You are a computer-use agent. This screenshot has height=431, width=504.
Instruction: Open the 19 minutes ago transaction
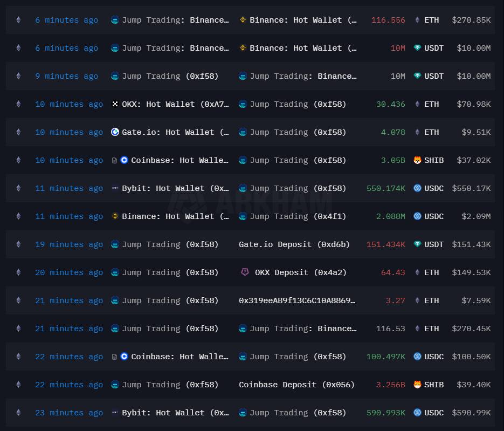(x=69, y=244)
